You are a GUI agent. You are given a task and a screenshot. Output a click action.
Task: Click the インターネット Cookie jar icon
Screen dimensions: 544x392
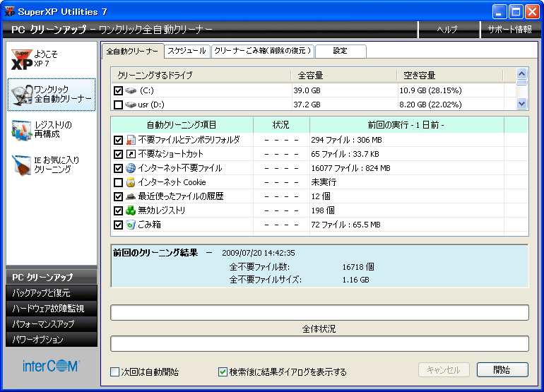[x=131, y=182]
